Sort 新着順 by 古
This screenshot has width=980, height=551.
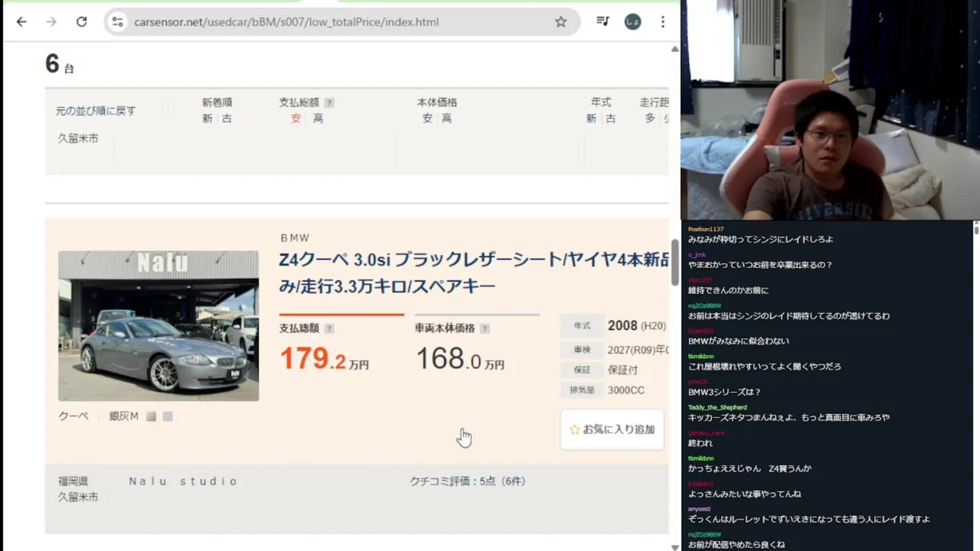(227, 119)
